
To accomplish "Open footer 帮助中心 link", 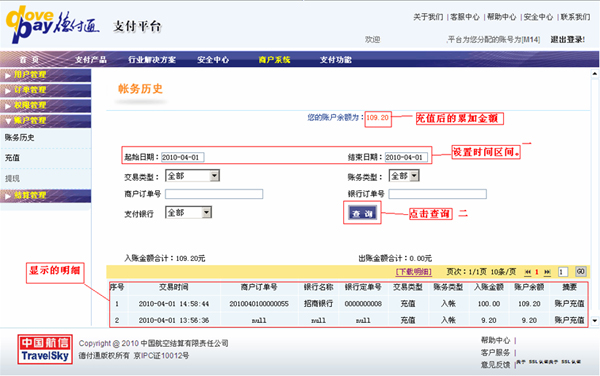I will pos(496,340).
